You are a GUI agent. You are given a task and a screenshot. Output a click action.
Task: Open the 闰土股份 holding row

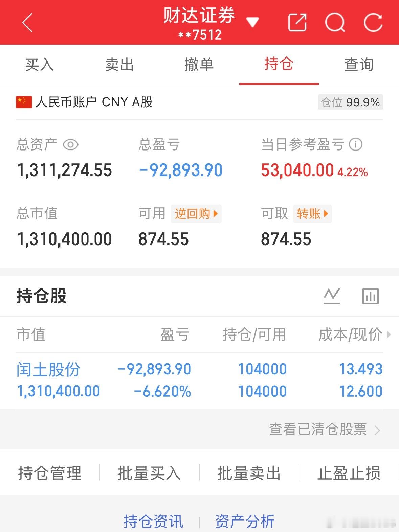pyautogui.click(x=199, y=380)
